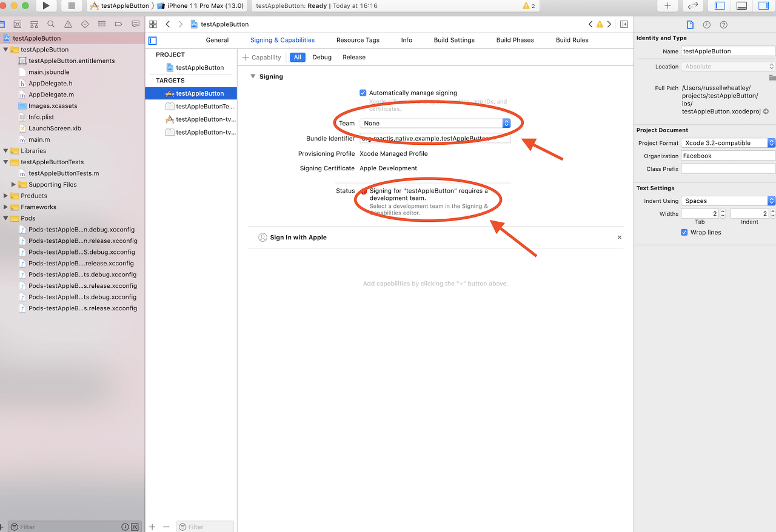Screen dimensions: 776x532
Task: Remove the Sign In with Apple capability
Action: coord(619,238)
